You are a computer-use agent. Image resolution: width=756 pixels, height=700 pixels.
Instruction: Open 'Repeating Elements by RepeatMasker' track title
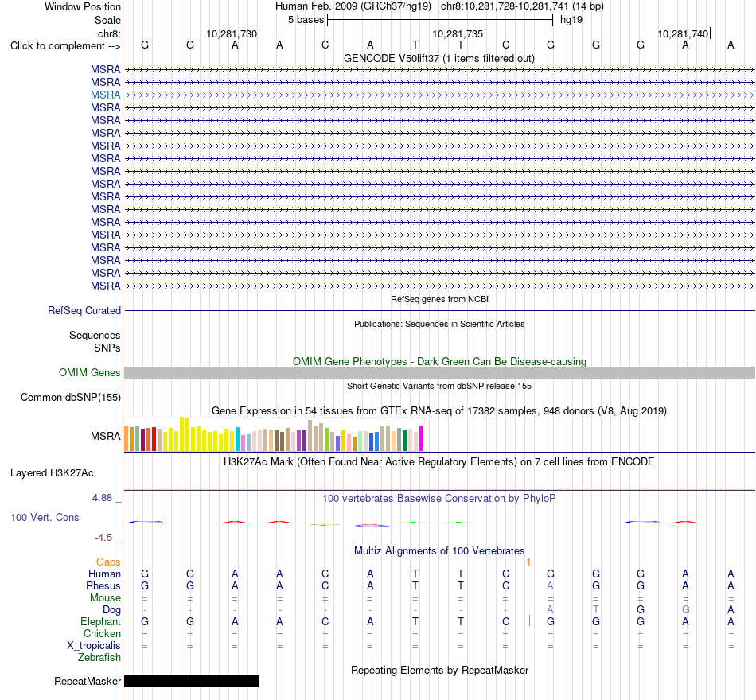[440, 670]
